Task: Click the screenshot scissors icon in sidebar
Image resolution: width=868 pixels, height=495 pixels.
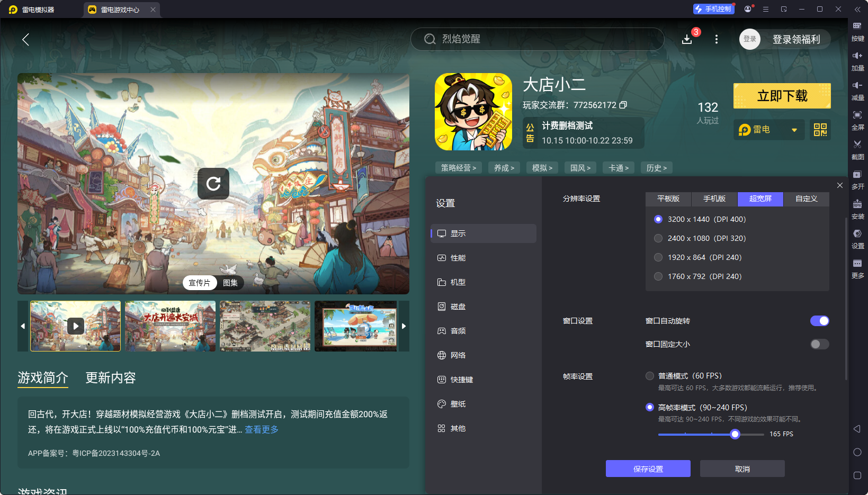Action: (857, 145)
